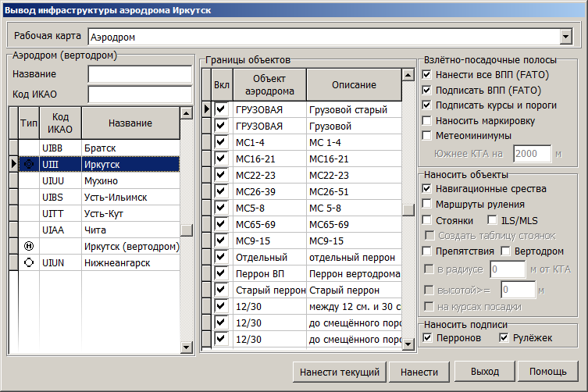The height and width of the screenshot is (392, 588).
Task: Click scroll-right arrow under airport list
Action: click(186, 347)
